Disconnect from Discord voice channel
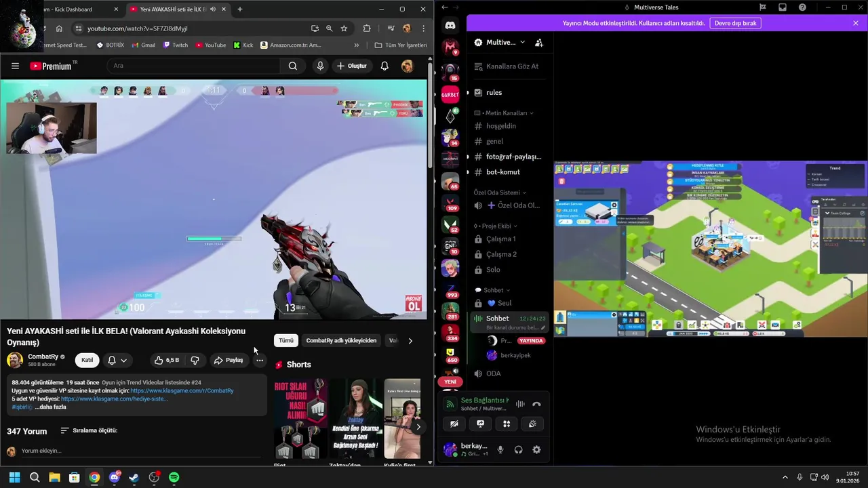The width and height of the screenshot is (868, 488). 536,404
